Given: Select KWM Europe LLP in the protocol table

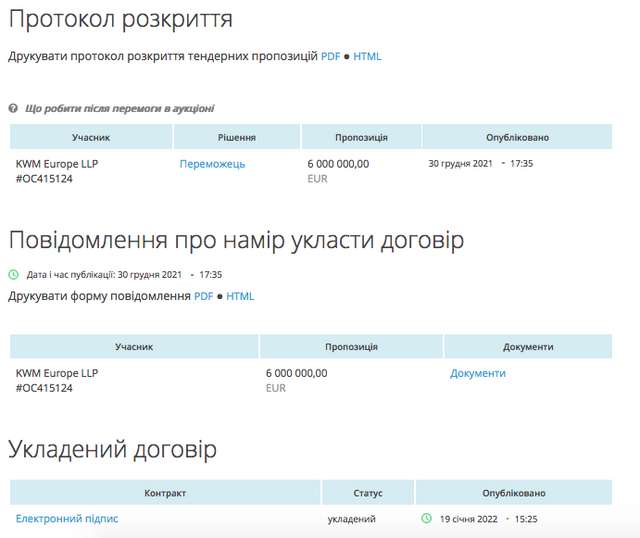Looking at the screenshot, I should click(57, 164).
